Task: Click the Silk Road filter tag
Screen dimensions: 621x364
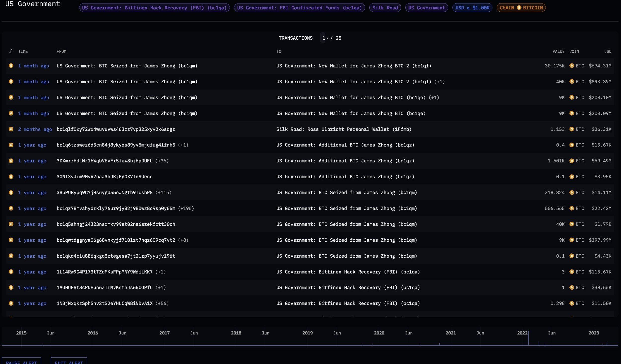Action: (x=385, y=8)
